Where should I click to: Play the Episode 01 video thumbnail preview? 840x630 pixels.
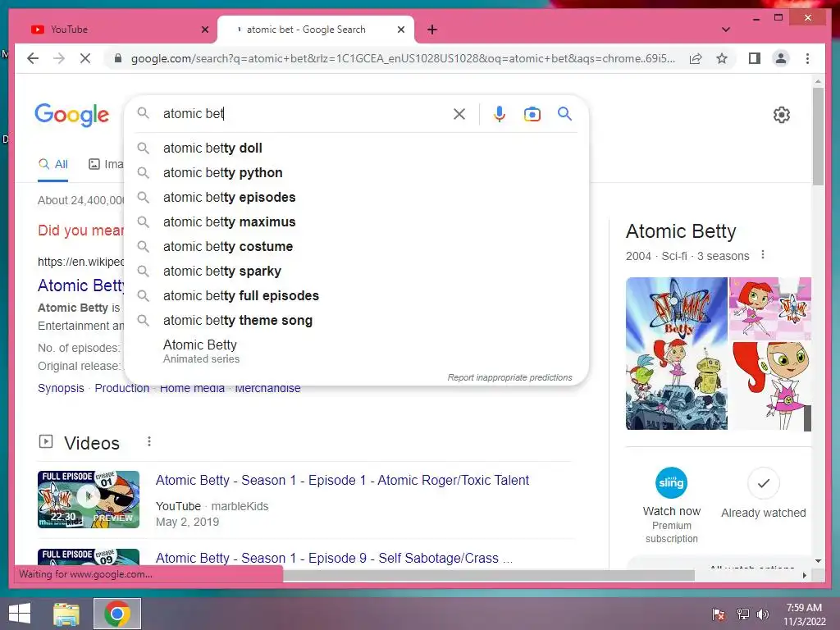click(89, 500)
